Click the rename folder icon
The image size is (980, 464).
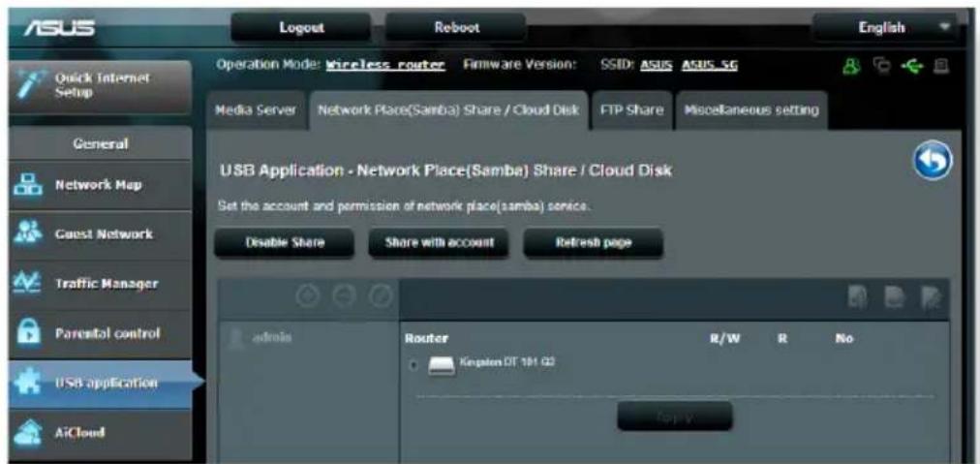pos(932,297)
